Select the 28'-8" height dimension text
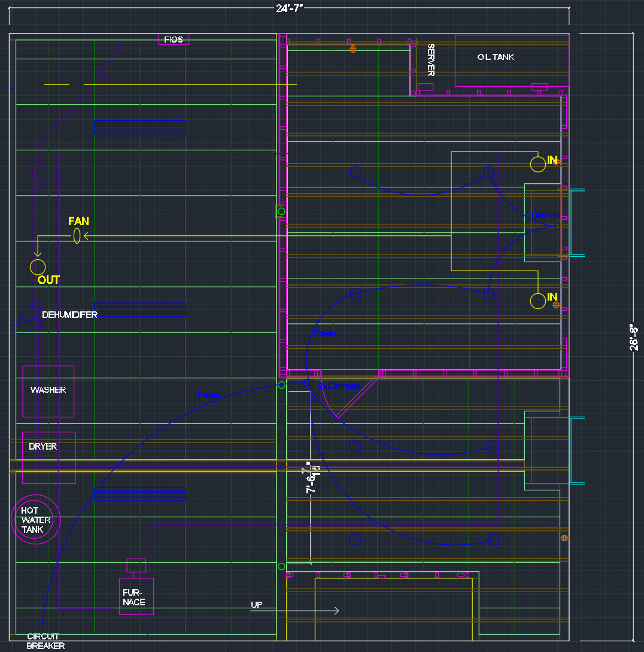Screen dimensions: 644x652 [x=634, y=337]
